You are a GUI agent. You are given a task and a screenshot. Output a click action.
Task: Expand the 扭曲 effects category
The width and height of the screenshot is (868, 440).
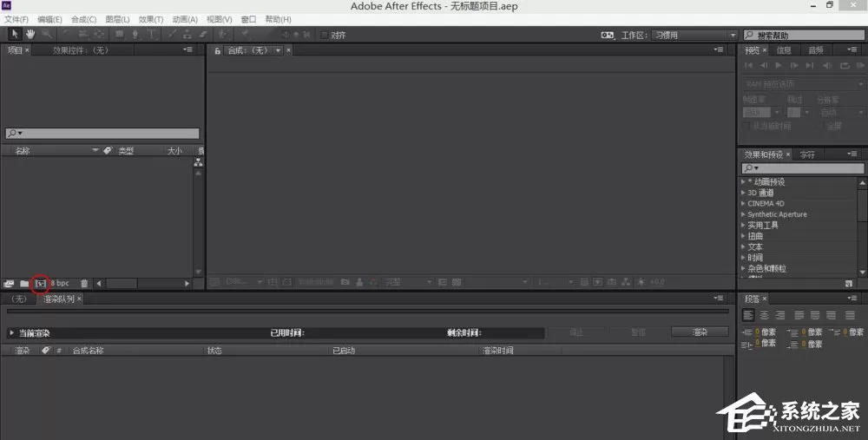(x=744, y=236)
